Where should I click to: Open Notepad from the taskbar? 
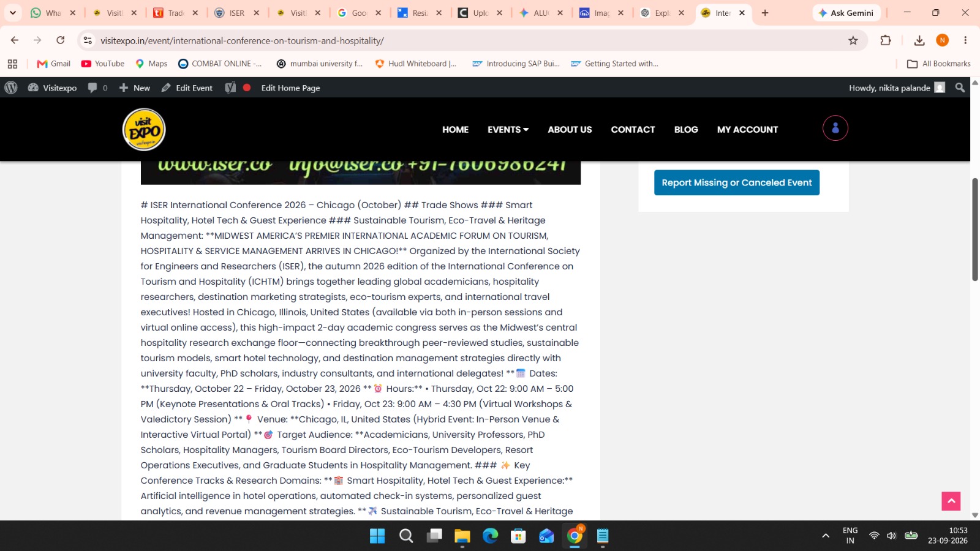tap(603, 536)
